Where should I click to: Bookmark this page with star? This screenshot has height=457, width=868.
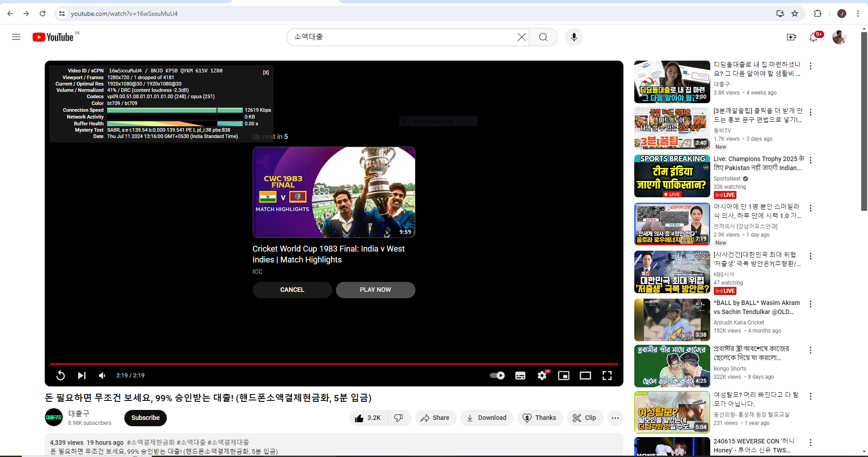[x=795, y=14]
